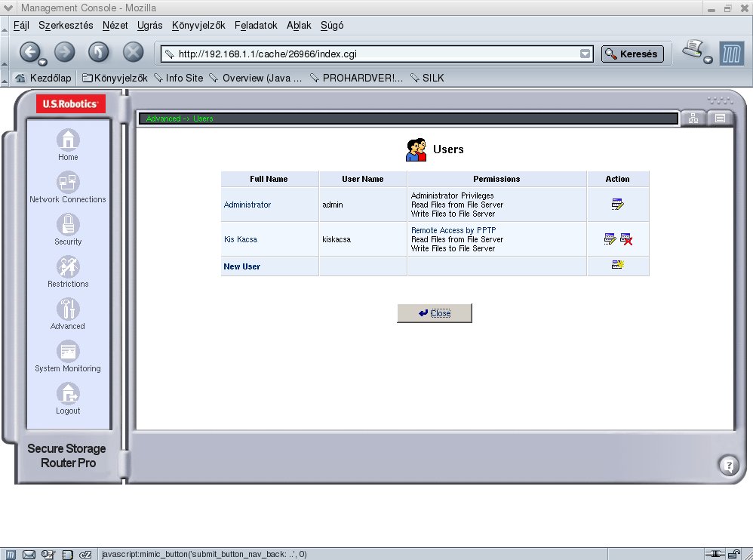The width and height of the screenshot is (753, 560).
Task: Click the Remote Access by PPTP link
Action: 453,230
